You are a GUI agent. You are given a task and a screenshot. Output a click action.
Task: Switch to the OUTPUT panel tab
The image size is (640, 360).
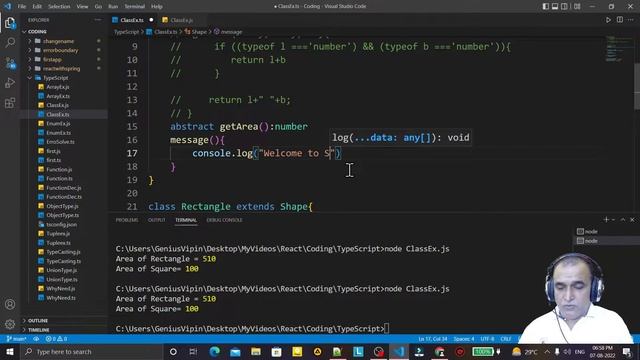(156, 220)
